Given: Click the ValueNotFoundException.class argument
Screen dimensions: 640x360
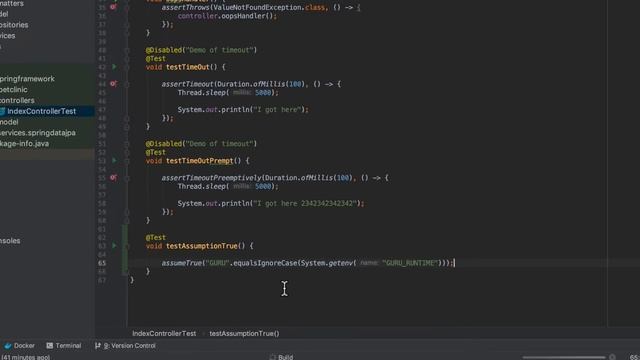Looking at the screenshot, I should (269, 8).
